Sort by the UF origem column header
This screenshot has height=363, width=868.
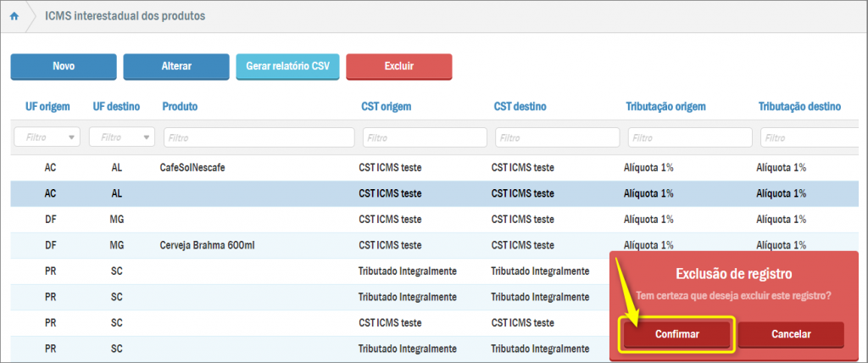pyautogui.click(x=47, y=107)
